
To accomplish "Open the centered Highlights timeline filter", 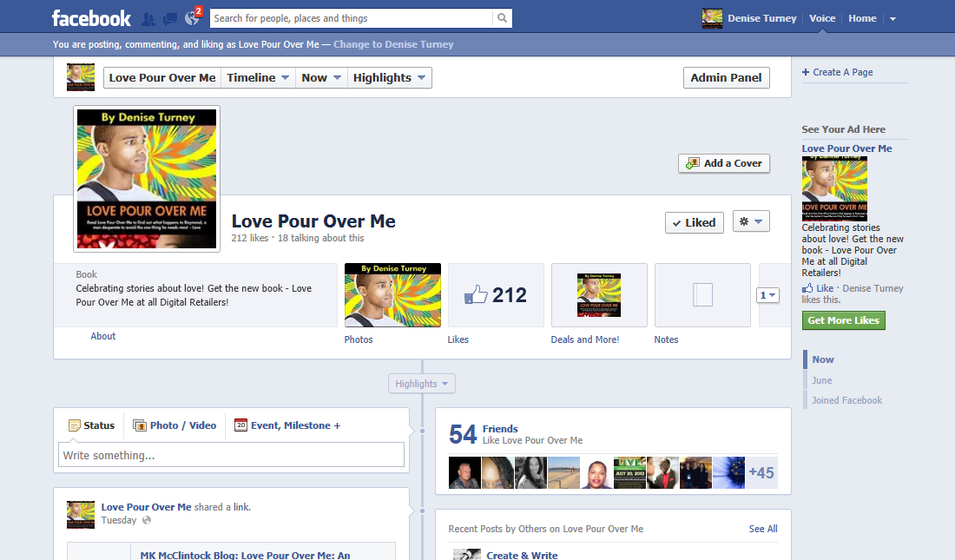I will (x=421, y=384).
